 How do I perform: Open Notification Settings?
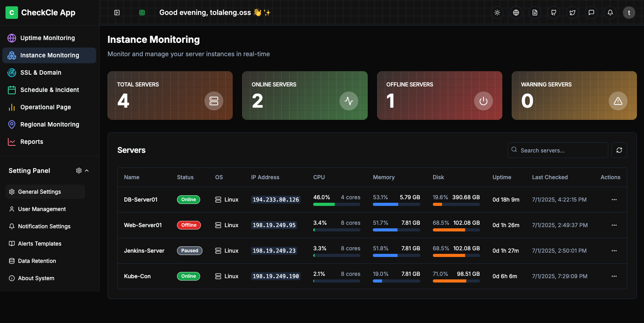point(44,226)
